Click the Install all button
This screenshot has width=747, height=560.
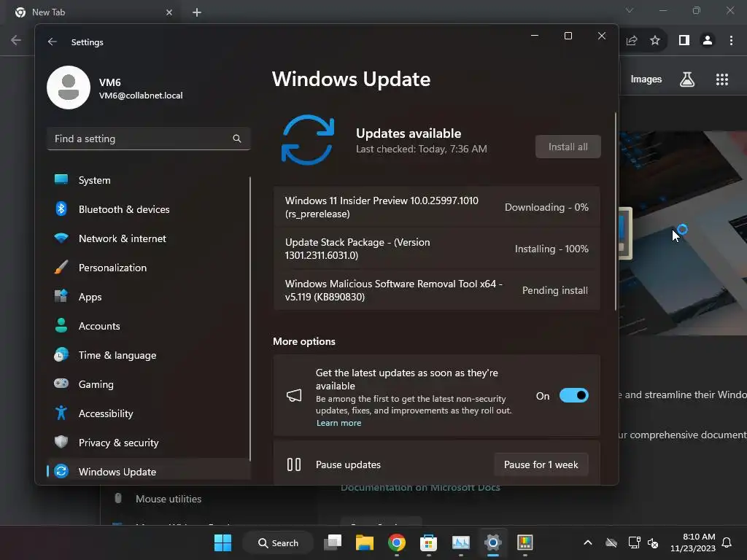click(568, 147)
